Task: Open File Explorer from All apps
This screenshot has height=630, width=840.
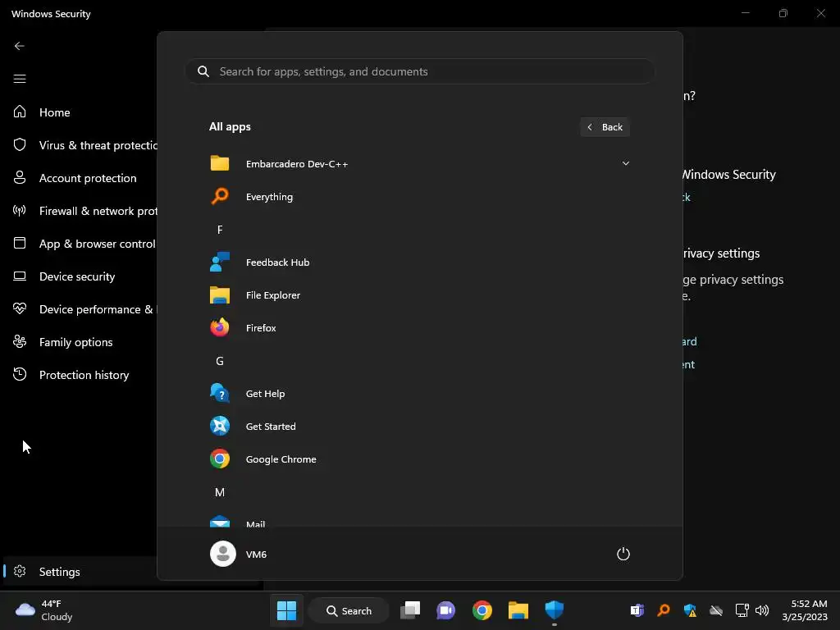Action: click(x=419, y=295)
